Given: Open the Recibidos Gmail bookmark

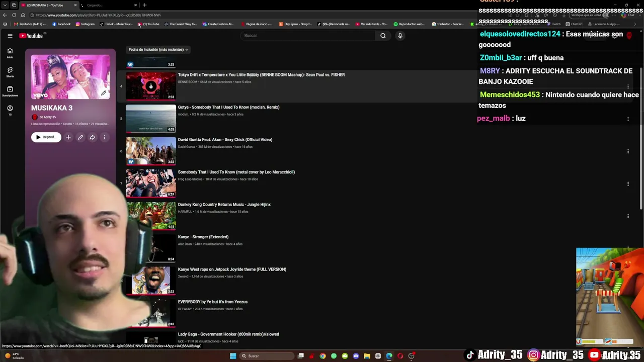Looking at the screenshot, I should (30, 24).
